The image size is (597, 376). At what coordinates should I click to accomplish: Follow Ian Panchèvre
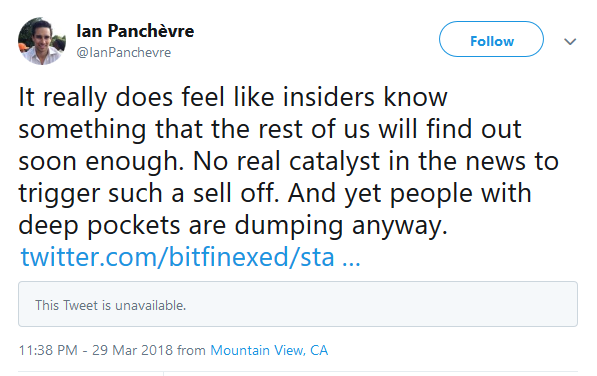[x=491, y=39]
